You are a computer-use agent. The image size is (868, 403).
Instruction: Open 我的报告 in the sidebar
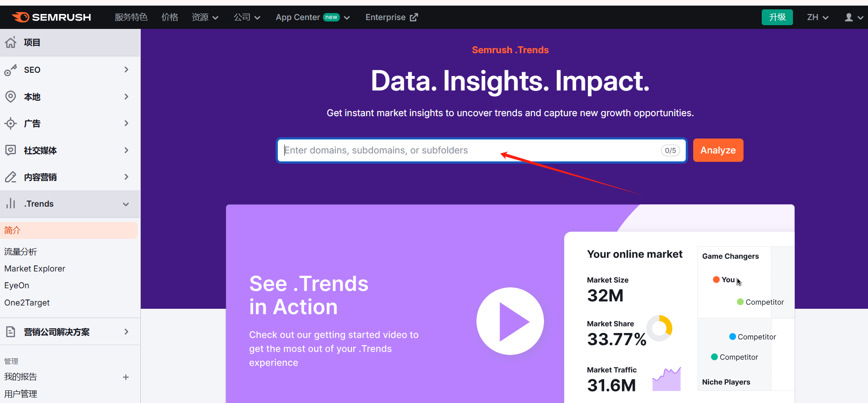pyautogui.click(x=21, y=377)
